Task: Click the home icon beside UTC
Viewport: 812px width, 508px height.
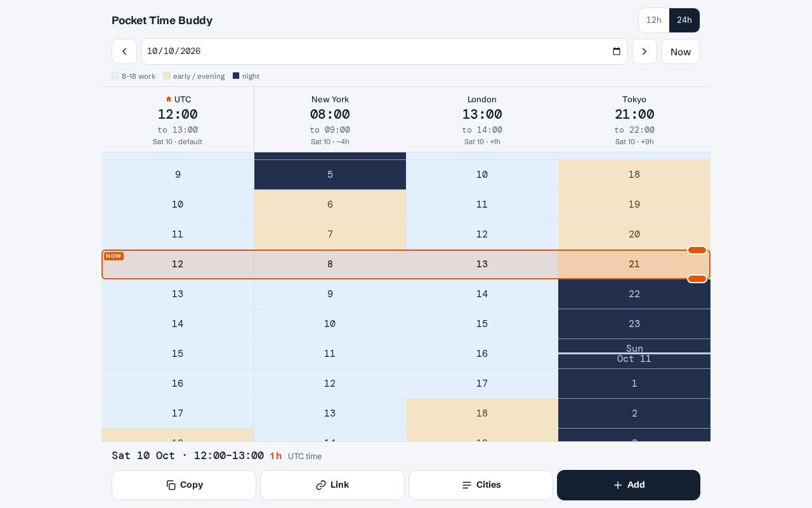Action: tap(169, 99)
